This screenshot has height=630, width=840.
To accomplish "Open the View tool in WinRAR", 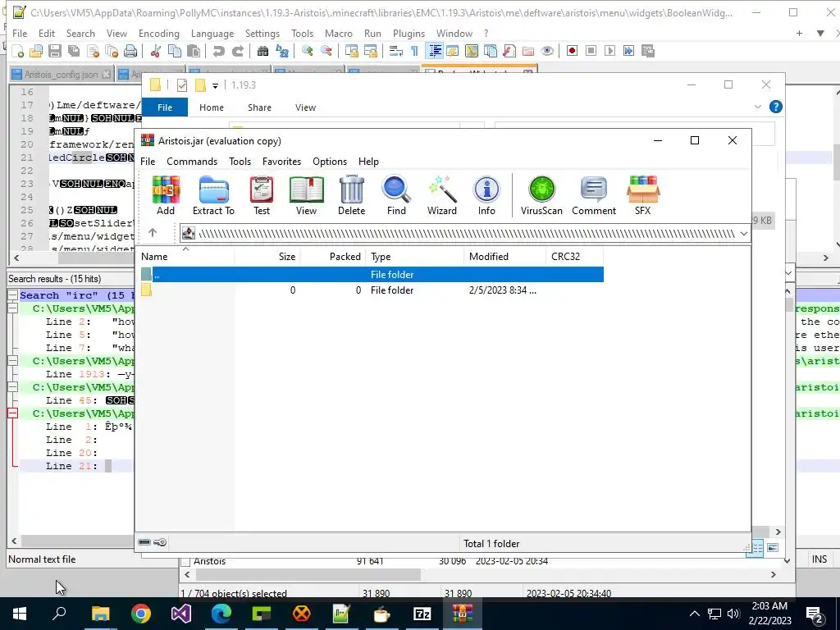I will (x=307, y=195).
